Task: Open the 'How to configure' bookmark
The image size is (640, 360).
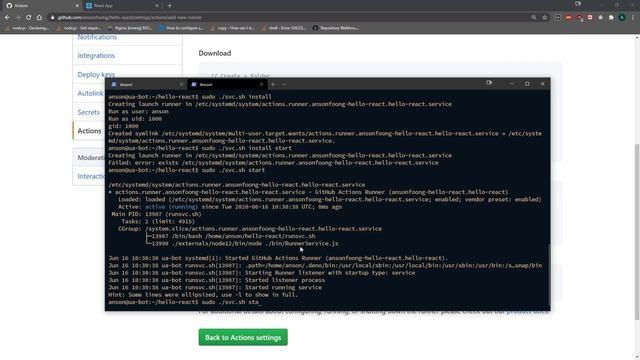Action: pyautogui.click(x=181, y=28)
